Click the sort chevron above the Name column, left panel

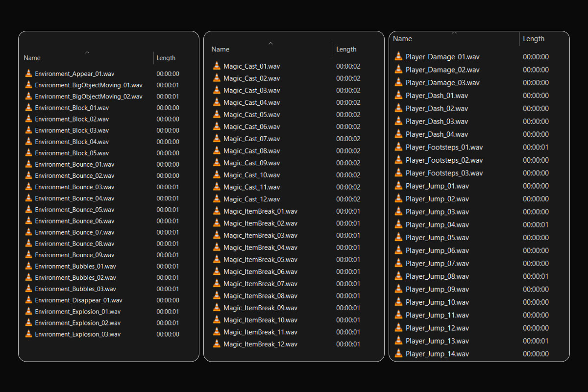pos(87,52)
